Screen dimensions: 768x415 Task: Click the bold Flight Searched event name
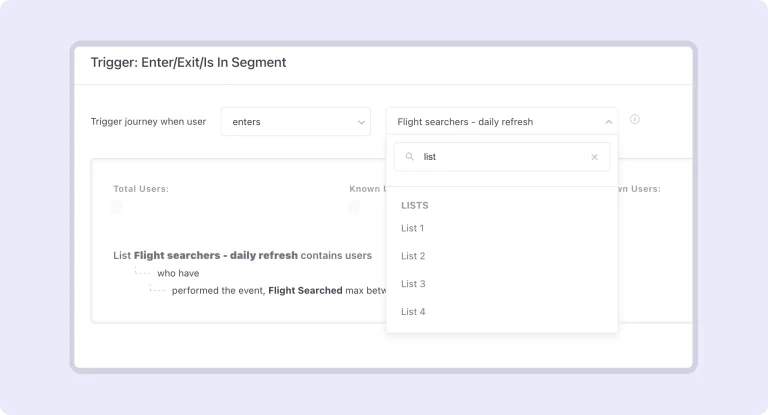[x=305, y=291]
